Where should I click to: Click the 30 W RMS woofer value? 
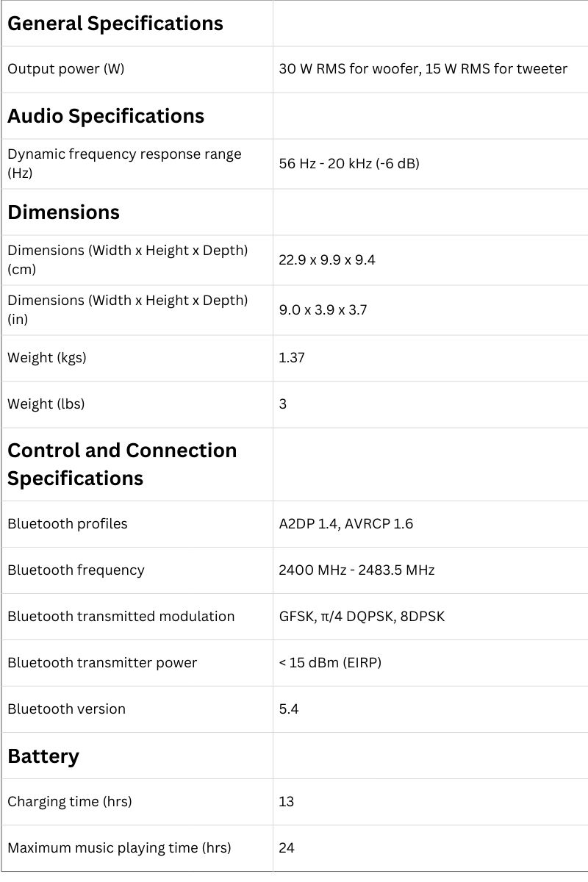point(423,69)
